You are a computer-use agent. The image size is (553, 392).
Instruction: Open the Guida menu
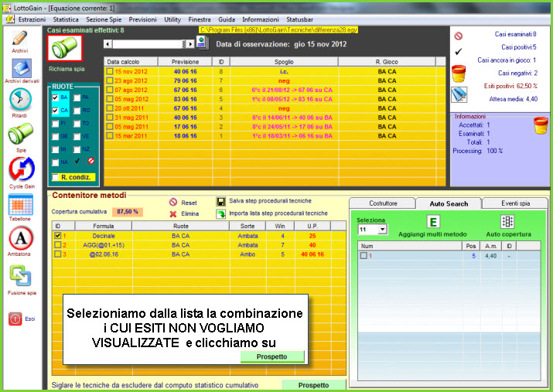[227, 19]
